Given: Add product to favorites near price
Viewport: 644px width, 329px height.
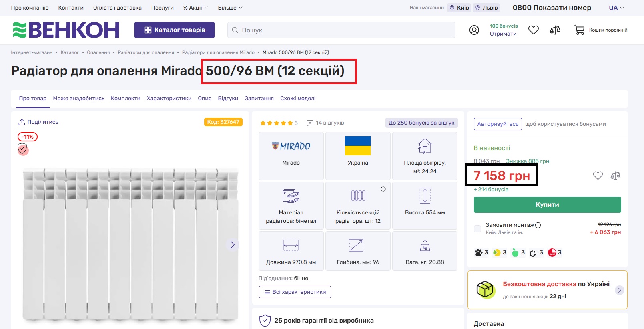Looking at the screenshot, I should [598, 176].
